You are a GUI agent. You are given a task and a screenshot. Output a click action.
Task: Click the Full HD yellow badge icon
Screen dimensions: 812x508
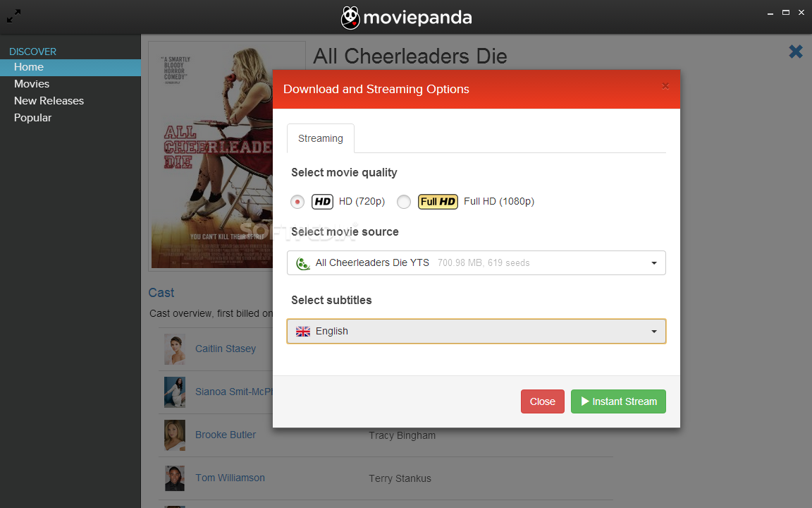tap(438, 202)
